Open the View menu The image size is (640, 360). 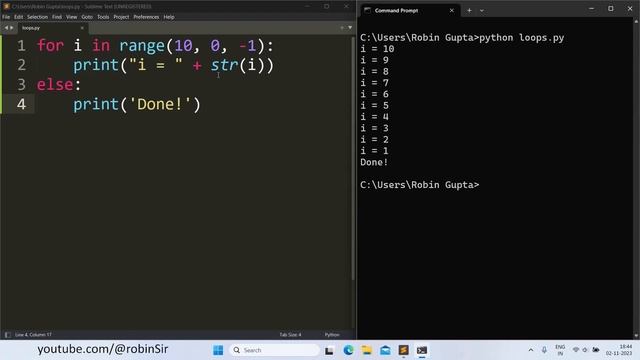(71, 17)
